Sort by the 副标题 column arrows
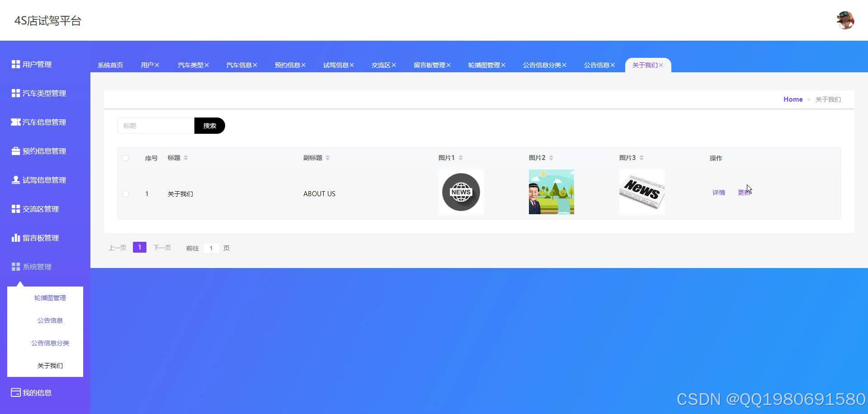The image size is (868, 414). pyautogui.click(x=328, y=158)
